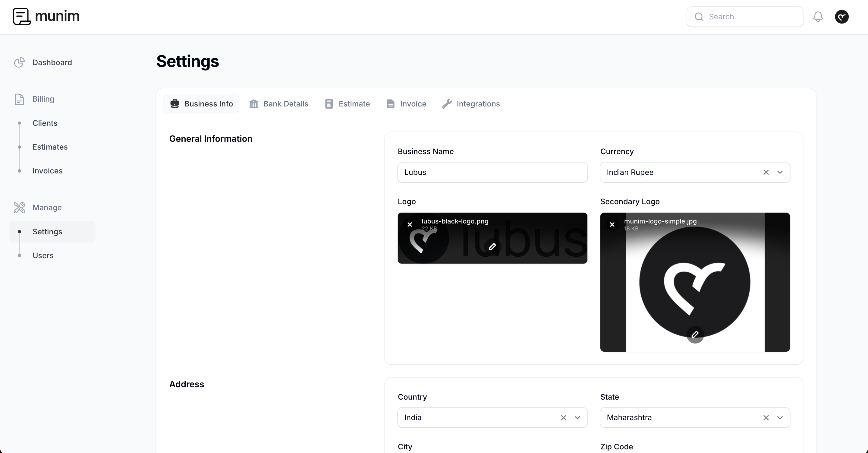Click the briefcase icon on Business Info tab
Viewport: 868px width, 453px height.
click(x=175, y=103)
